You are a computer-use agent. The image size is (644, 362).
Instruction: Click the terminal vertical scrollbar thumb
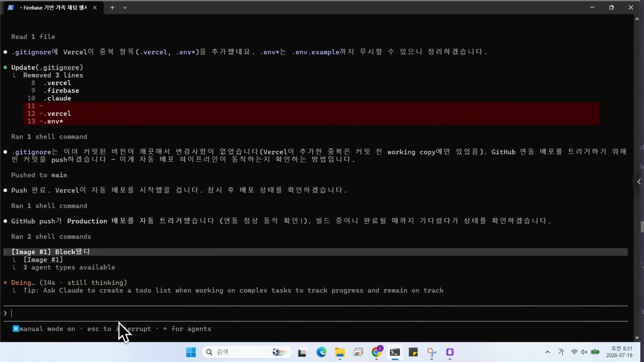tap(642, 226)
